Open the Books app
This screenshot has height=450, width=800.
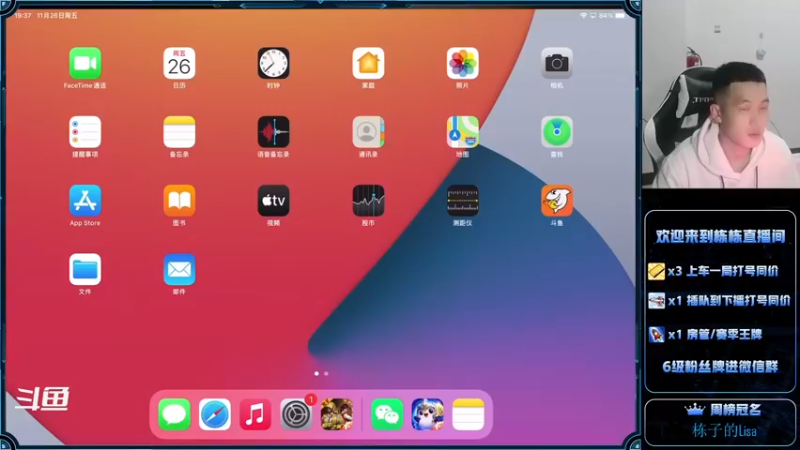pyautogui.click(x=179, y=201)
